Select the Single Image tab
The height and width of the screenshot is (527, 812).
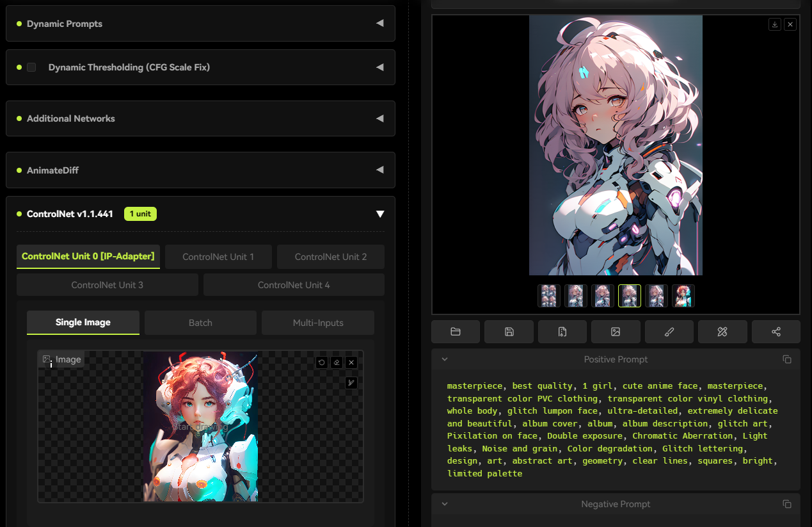pos(83,322)
